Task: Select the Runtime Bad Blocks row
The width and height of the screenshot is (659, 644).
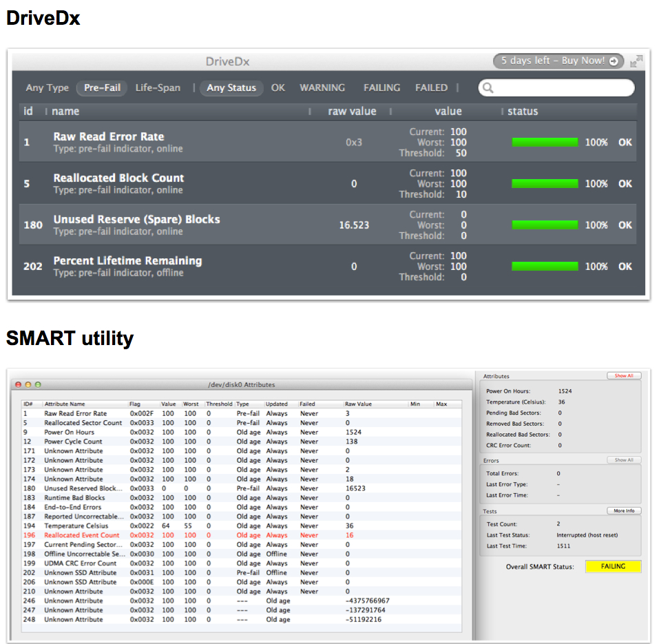Action: tap(242, 498)
